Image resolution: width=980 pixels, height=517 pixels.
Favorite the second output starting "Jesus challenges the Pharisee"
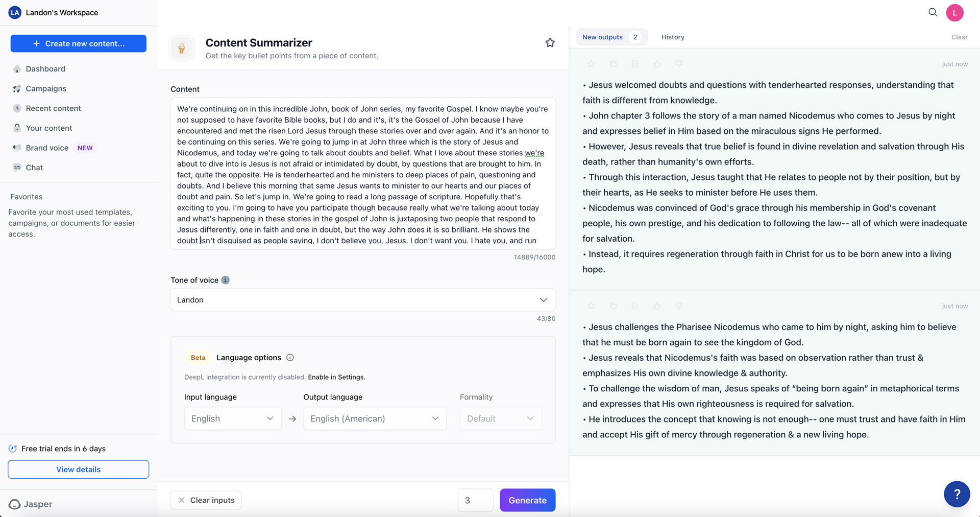(591, 306)
